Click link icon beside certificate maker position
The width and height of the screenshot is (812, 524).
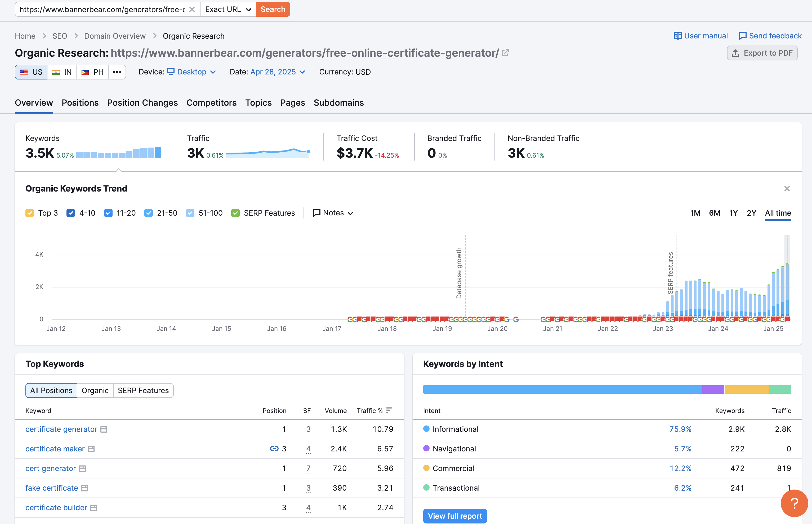(274, 449)
